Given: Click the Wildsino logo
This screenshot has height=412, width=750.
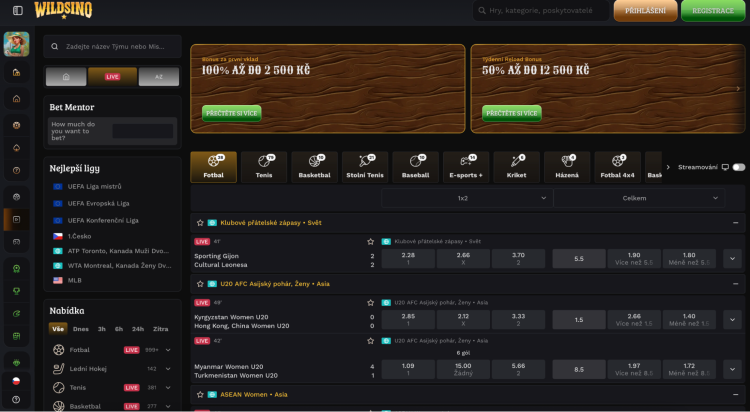Looking at the screenshot, I should [63, 10].
